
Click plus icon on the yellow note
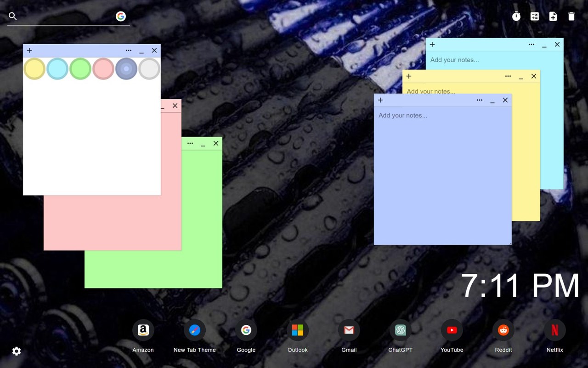point(409,76)
